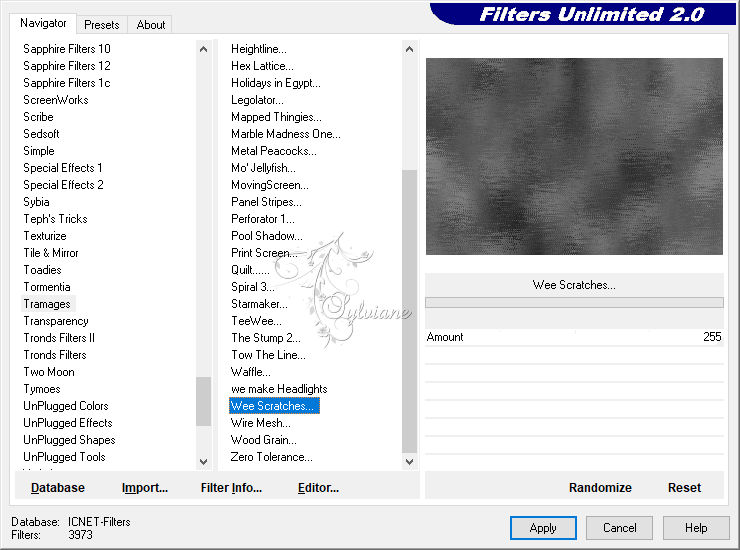Screen dimensions: 740x550
Task: Select the Texturize category
Action: click(45, 236)
